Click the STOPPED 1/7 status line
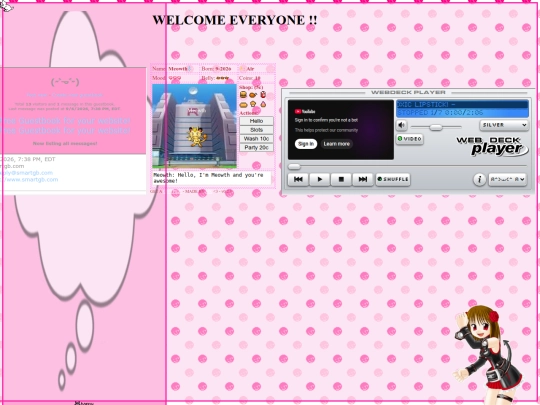Screen dimensions: 540x405 (x=463, y=113)
